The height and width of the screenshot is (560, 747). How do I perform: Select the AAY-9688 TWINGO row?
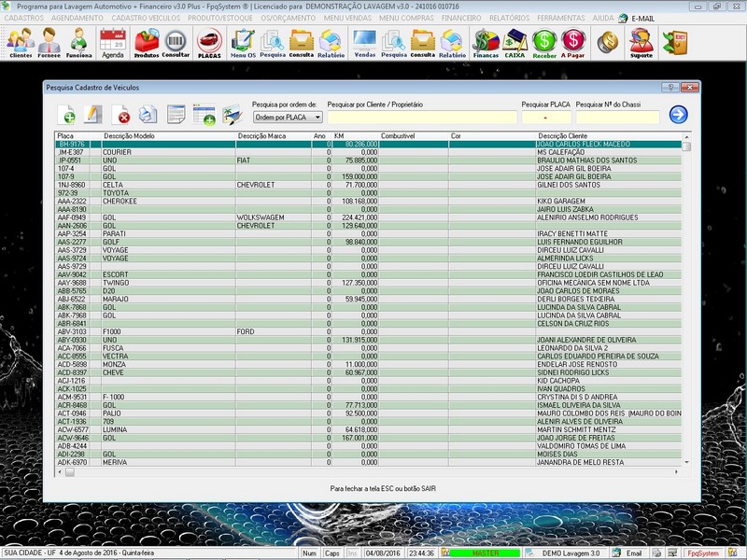pyautogui.click(x=368, y=283)
